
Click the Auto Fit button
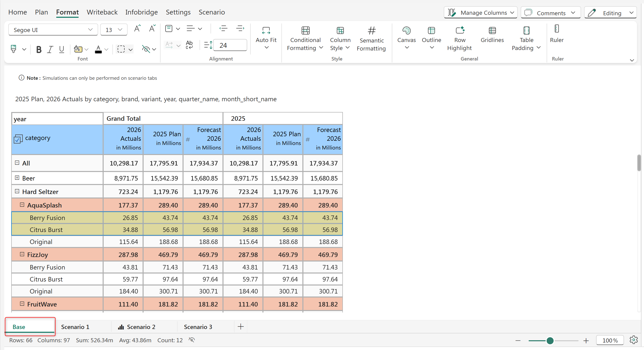266,37
